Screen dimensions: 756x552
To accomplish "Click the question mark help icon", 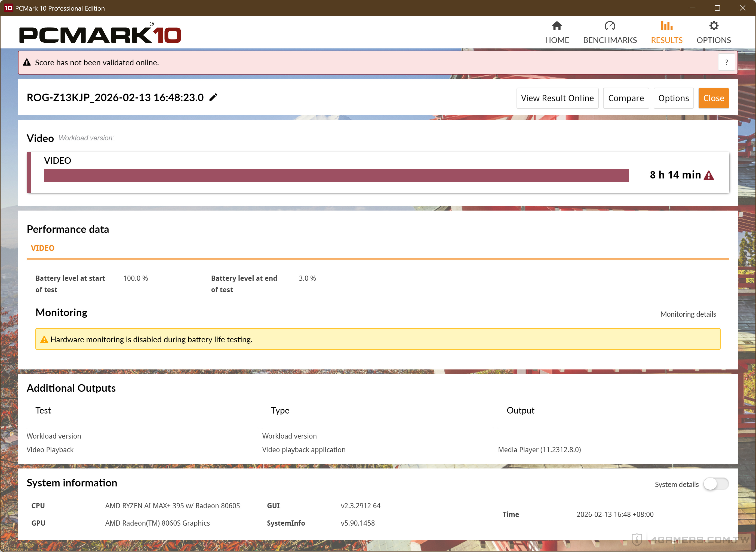I will click(x=726, y=62).
